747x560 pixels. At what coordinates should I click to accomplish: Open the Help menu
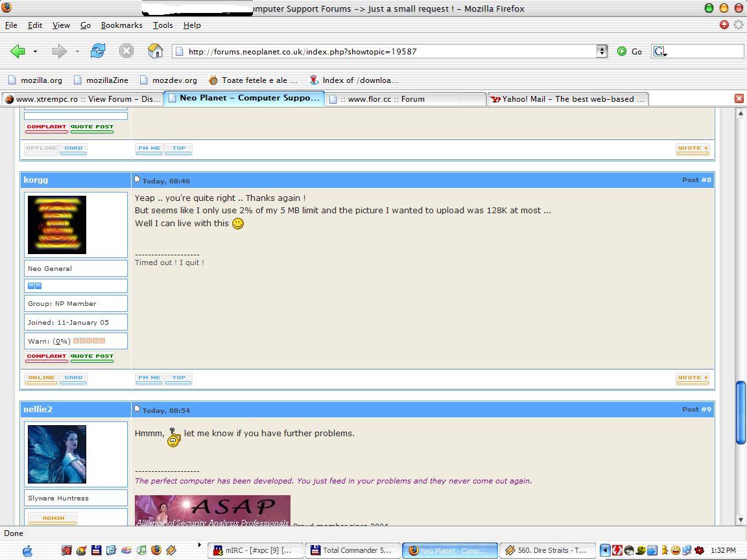coord(192,25)
